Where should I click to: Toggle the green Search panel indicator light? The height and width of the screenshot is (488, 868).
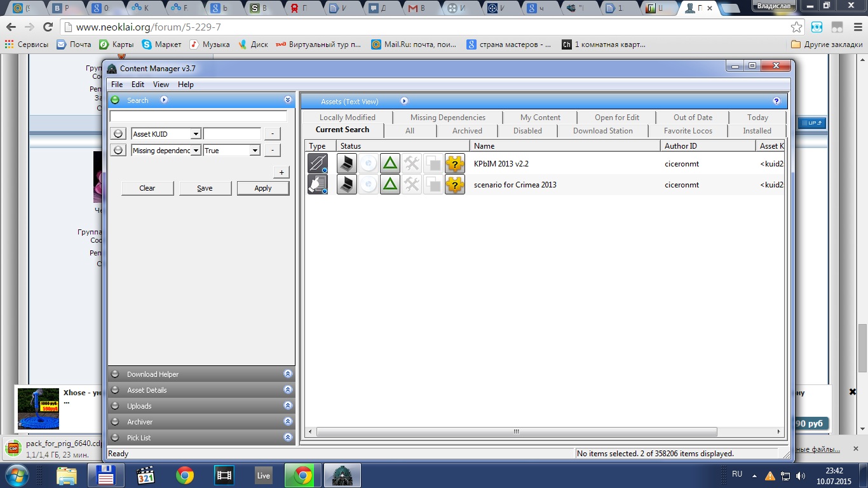tap(115, 100)
